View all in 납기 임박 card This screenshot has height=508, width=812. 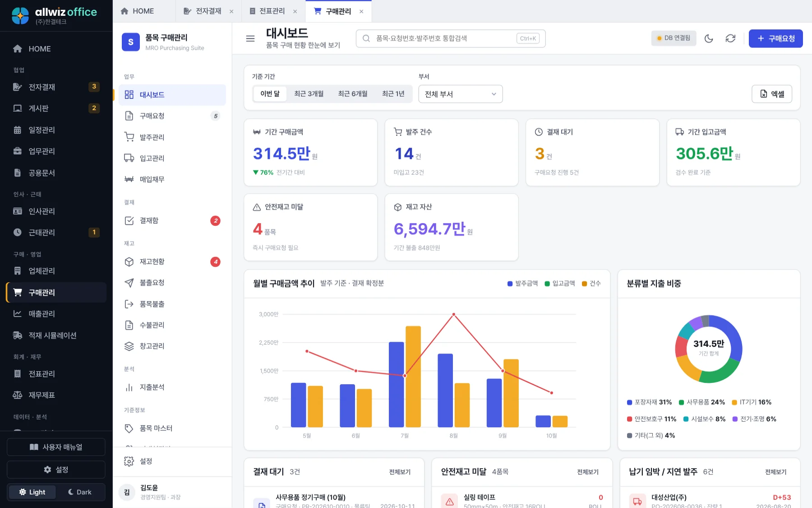pyautogui.click(x=775, y=472)
